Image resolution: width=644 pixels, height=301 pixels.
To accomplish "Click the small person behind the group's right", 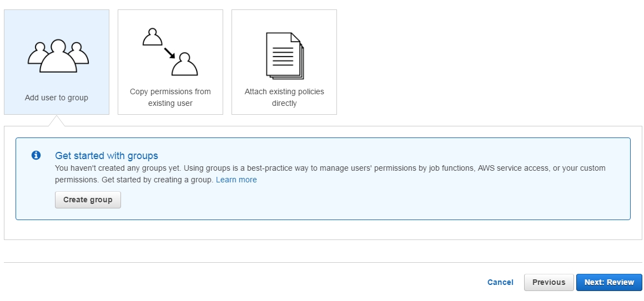I will coord(79,53).
